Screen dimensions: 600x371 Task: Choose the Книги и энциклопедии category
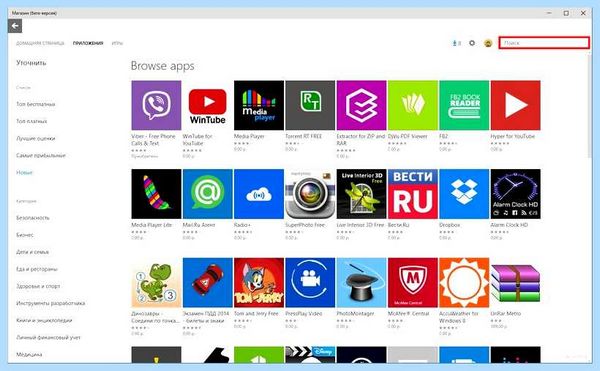[44, 321]
